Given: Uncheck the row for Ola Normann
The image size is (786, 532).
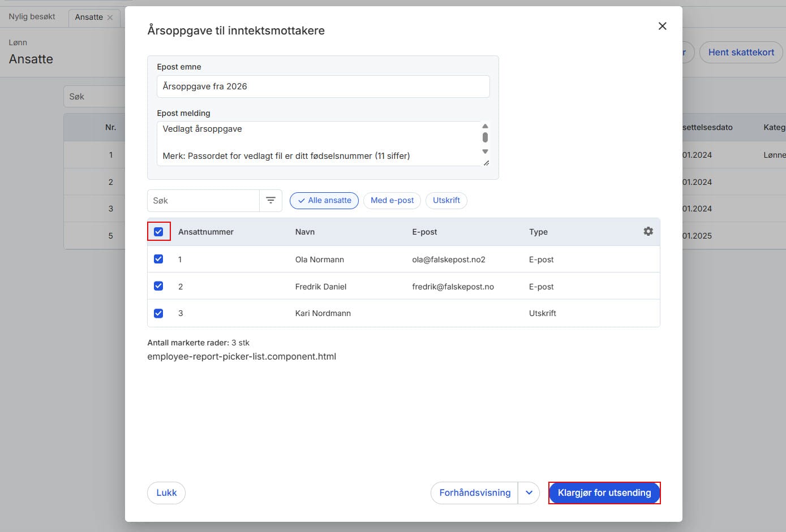Looking at the screenshot, I should pos(158,259).
